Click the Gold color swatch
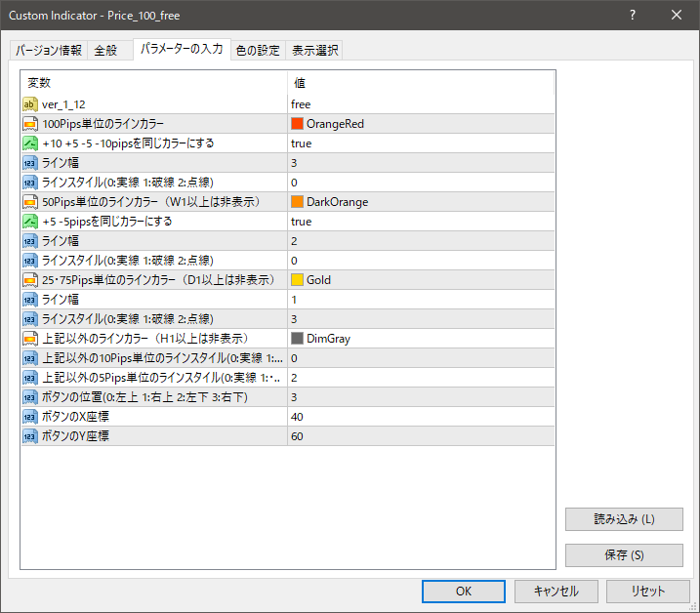Viewport: 700px width, 613px height. pyautogui.click(x=298, y=280)
